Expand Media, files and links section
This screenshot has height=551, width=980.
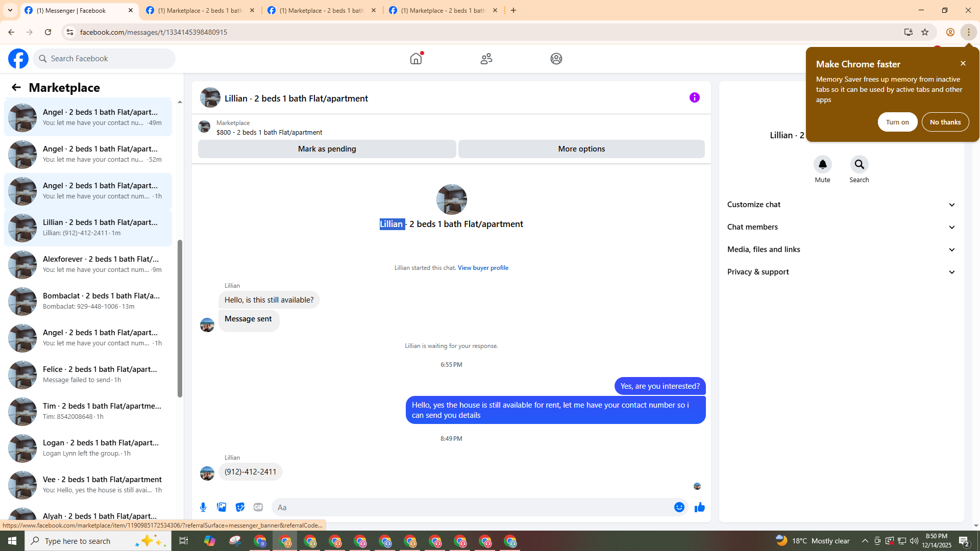[x=841, y=249]
